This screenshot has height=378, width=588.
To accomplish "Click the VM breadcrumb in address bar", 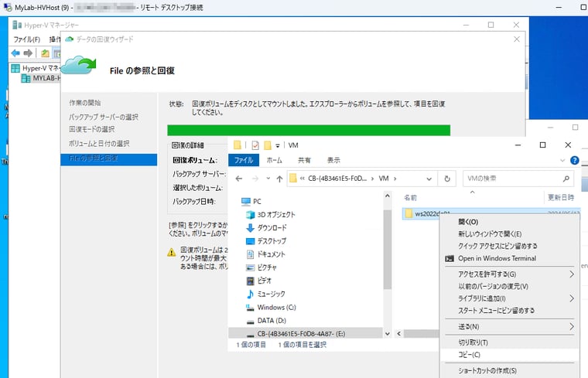I will 384,179.
